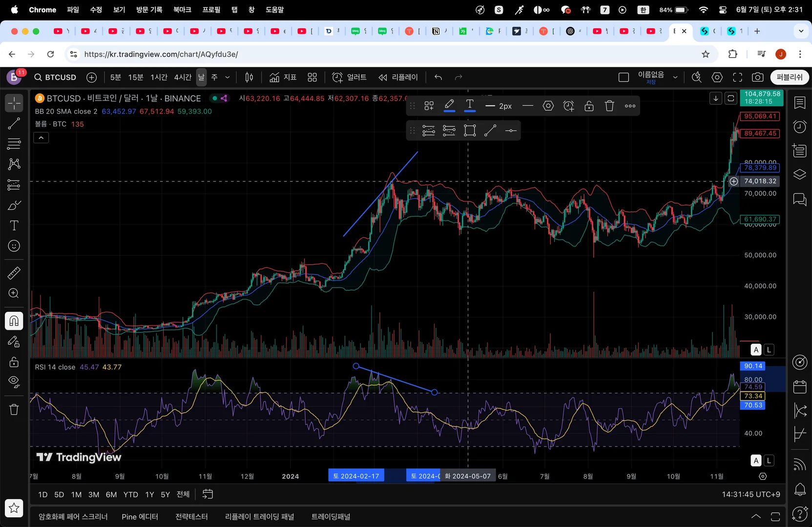This screenshot has width=812, height=527.
Task: Delete the selected drawing with trash icon
Action: [609, 106]
